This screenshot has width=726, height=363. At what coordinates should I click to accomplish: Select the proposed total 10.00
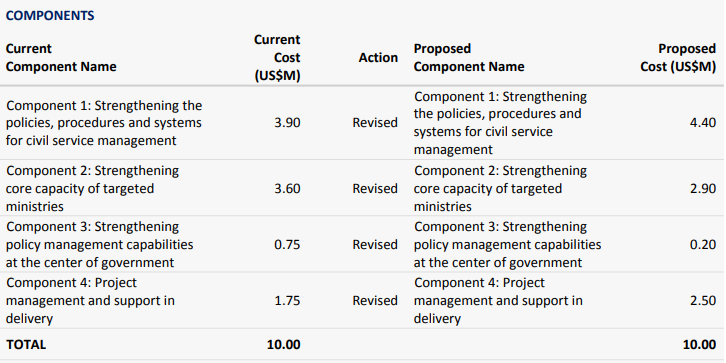pos(699,344)
